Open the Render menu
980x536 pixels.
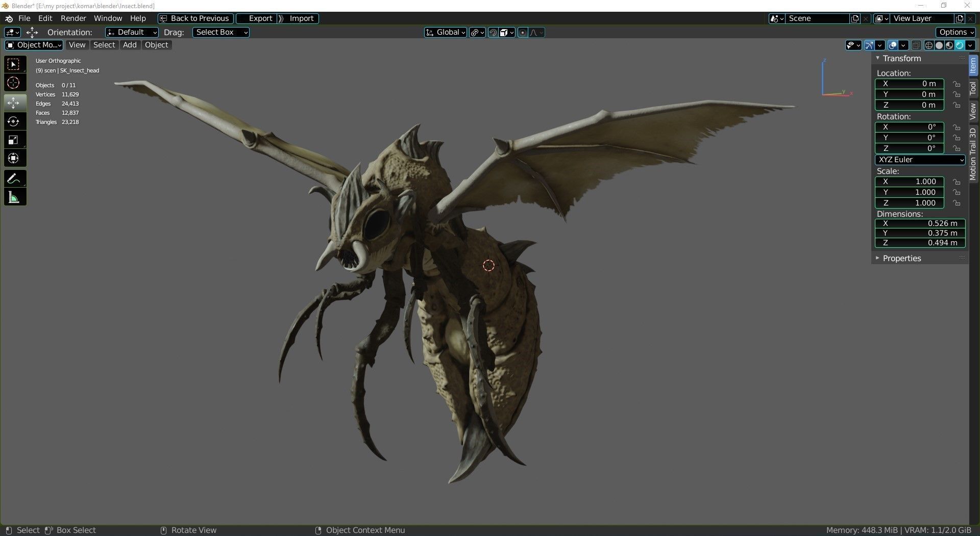click(x=73, y=18)
